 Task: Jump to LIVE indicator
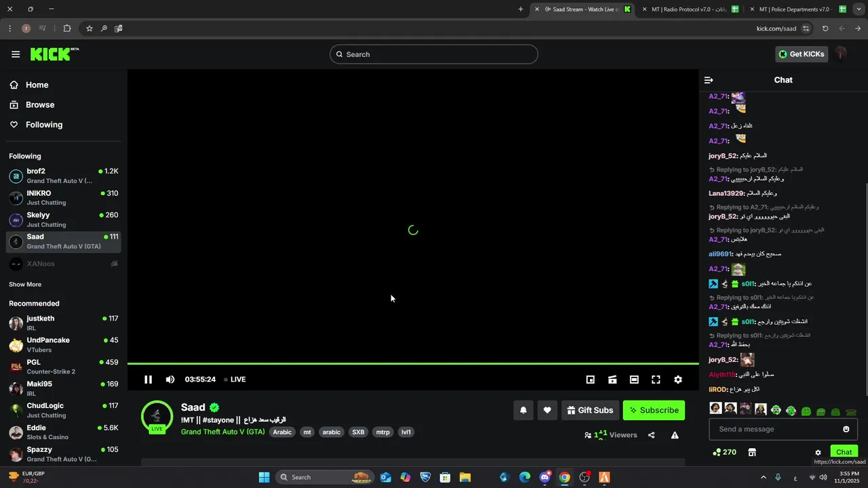[x=235, y=380]
